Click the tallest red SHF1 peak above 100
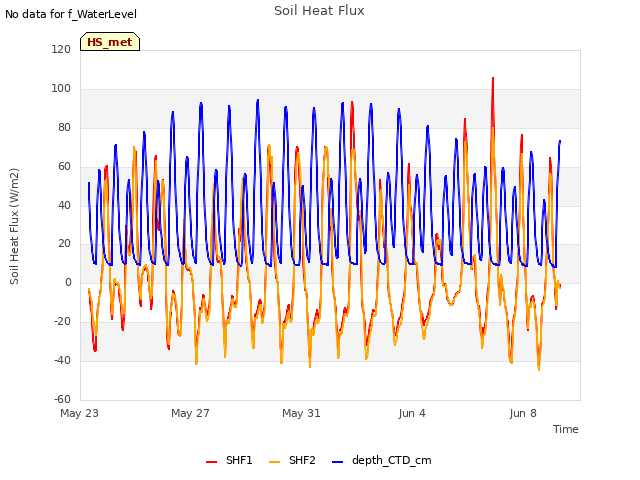640x480 pixels. pos(493,79)
